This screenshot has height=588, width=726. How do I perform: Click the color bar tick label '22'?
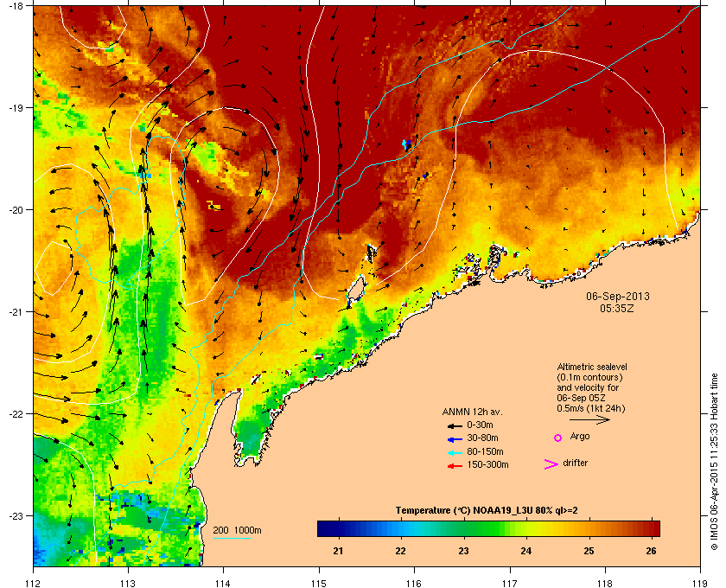[400, 552]
